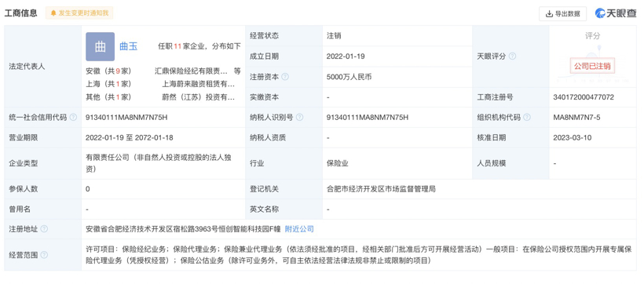Select 登记机关 value 合肥市经济开发区市场监督管理局
The image size is (644, 284).
(381, 189)
